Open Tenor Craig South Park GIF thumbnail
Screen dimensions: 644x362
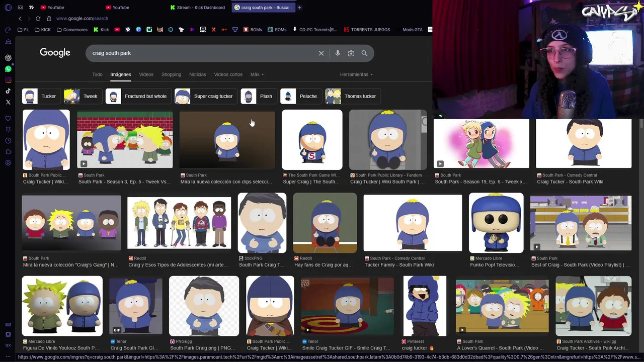136,306
